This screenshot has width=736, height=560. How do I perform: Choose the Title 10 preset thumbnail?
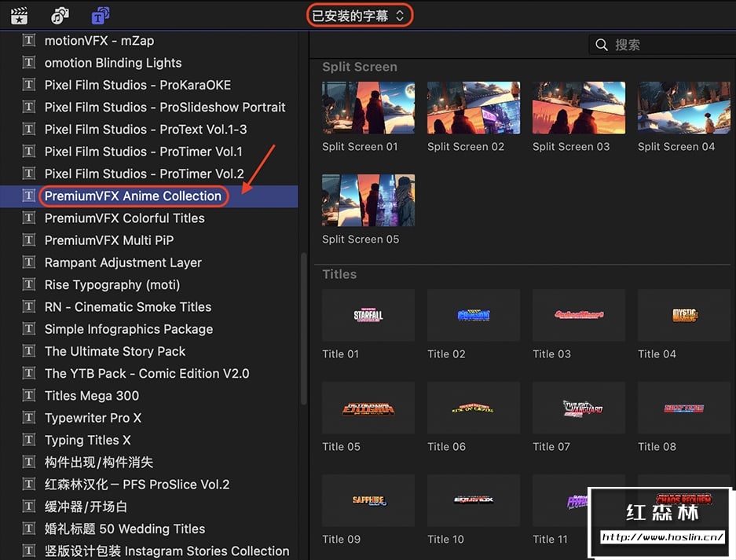(x=474, y=500)
